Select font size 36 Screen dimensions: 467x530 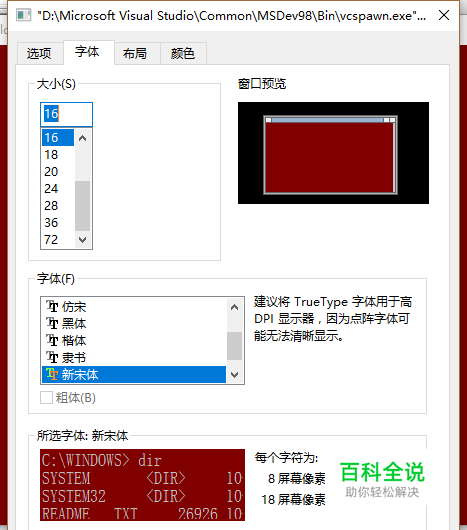pos(58,222)
